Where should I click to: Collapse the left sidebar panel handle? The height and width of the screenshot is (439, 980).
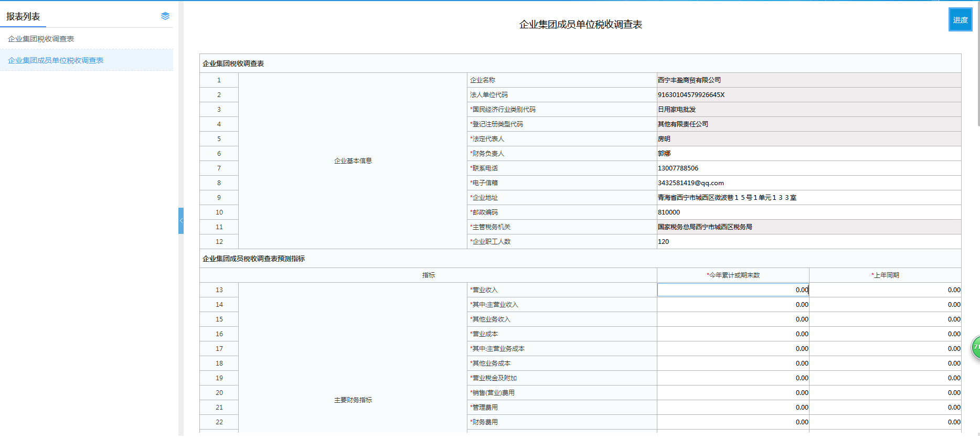(x=181, y=220)
